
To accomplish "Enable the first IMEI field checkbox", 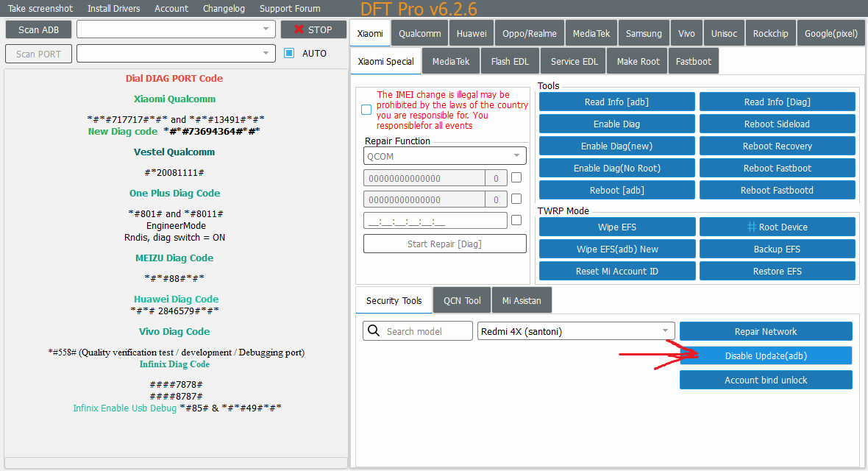I will (516, 178).
